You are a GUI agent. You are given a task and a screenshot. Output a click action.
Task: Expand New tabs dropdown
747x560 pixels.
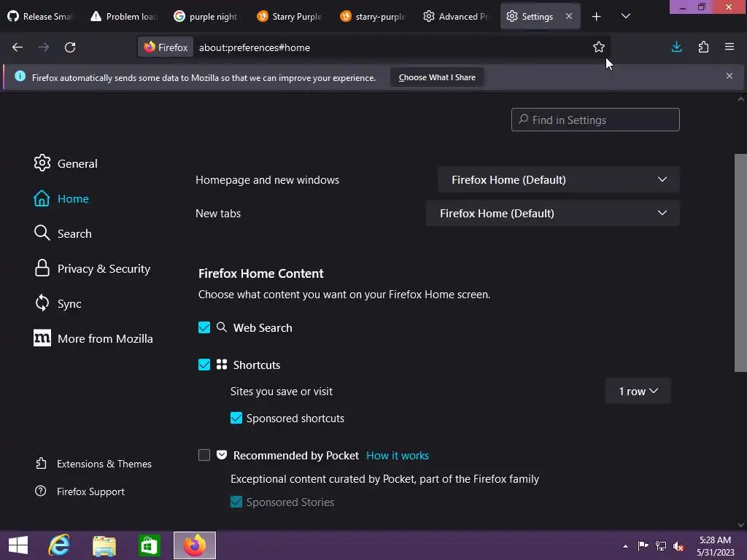(x=553, y=213)
